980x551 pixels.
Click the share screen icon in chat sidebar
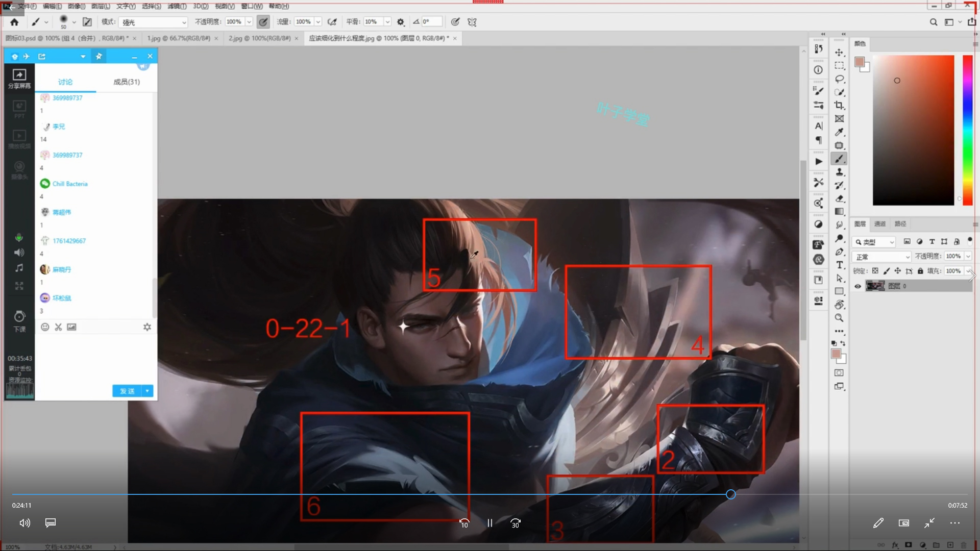pos(19,78)
